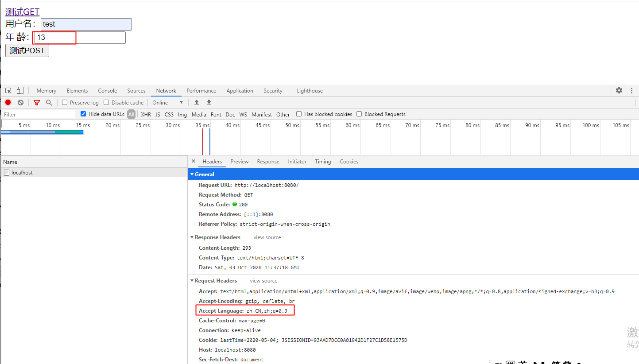Open the Response detail tab
The width and height of the screenshot is (639, 364).
268,162
